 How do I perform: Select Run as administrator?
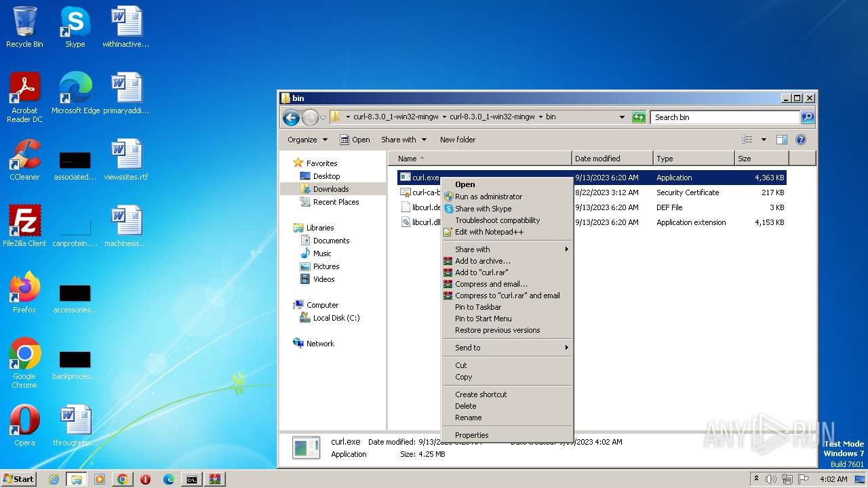[506, 197]
